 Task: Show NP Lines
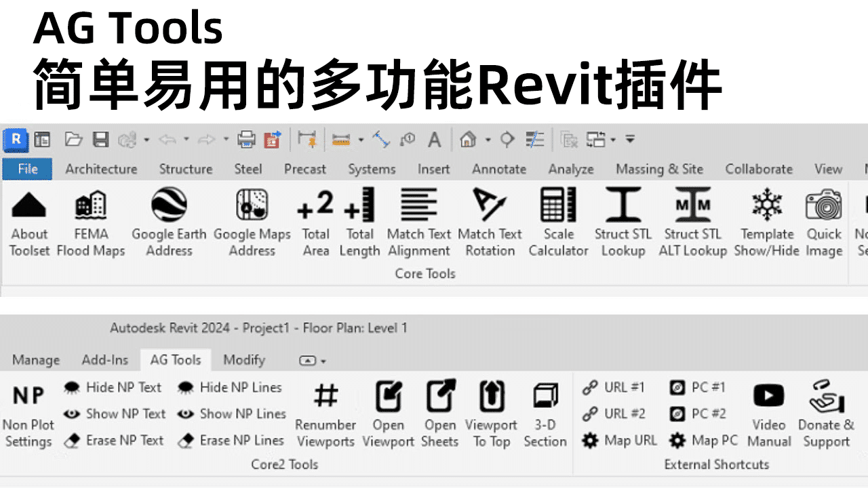231,413
